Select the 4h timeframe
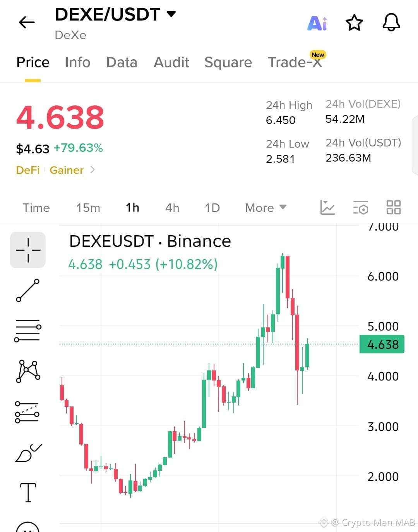Screen dimensions: 418x532 point(172,208)
